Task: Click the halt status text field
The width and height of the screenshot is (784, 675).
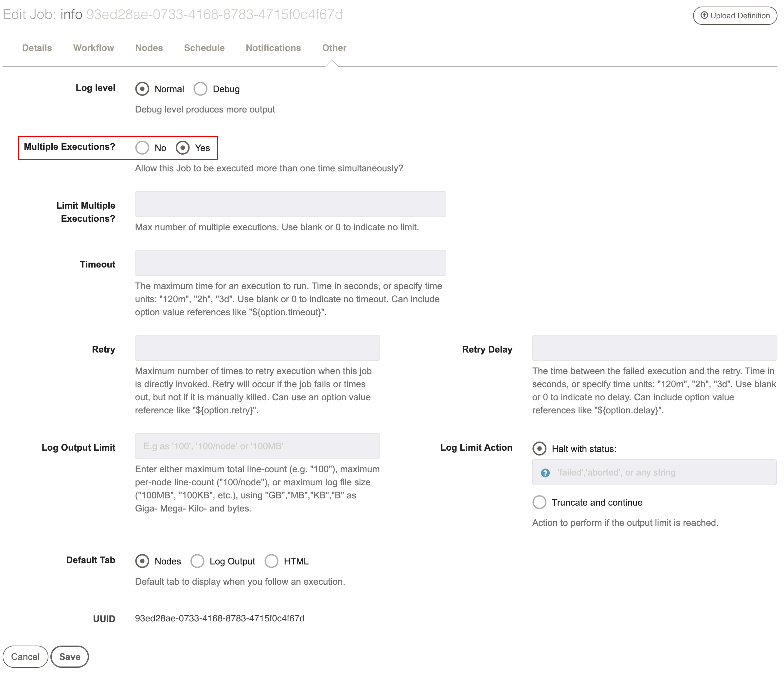Action: [x=654, y=472]
